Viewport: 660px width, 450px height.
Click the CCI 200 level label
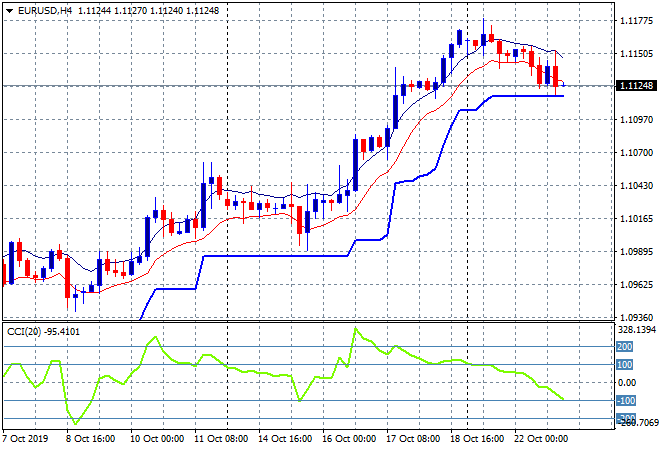coord(625,347)
